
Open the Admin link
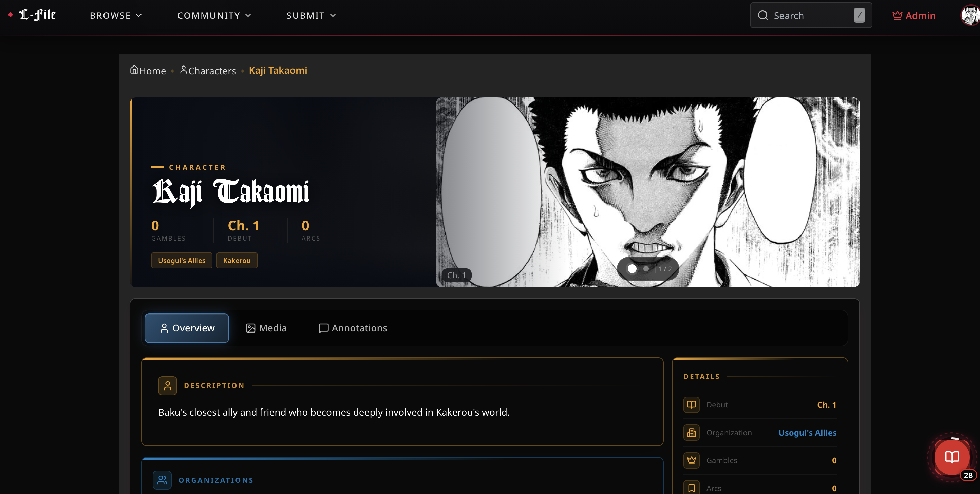point(914,16)
